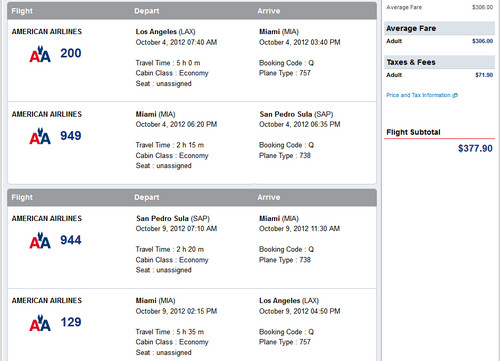Click the San Pedro Sula (SAP) arrival on flight 949
Screen dimensions: 500x361
296,114
